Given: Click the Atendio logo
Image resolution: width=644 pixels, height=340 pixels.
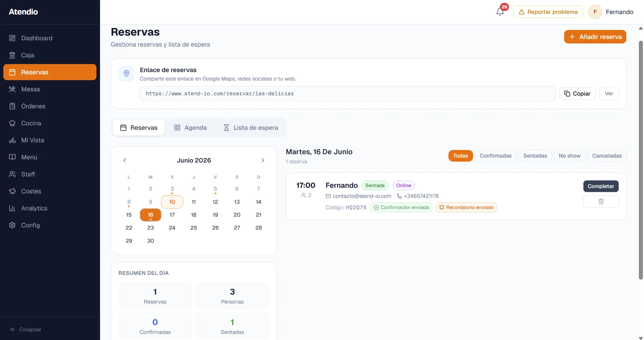Looking at the screenshot, I should pyautogui.click(x=24, y=12).
